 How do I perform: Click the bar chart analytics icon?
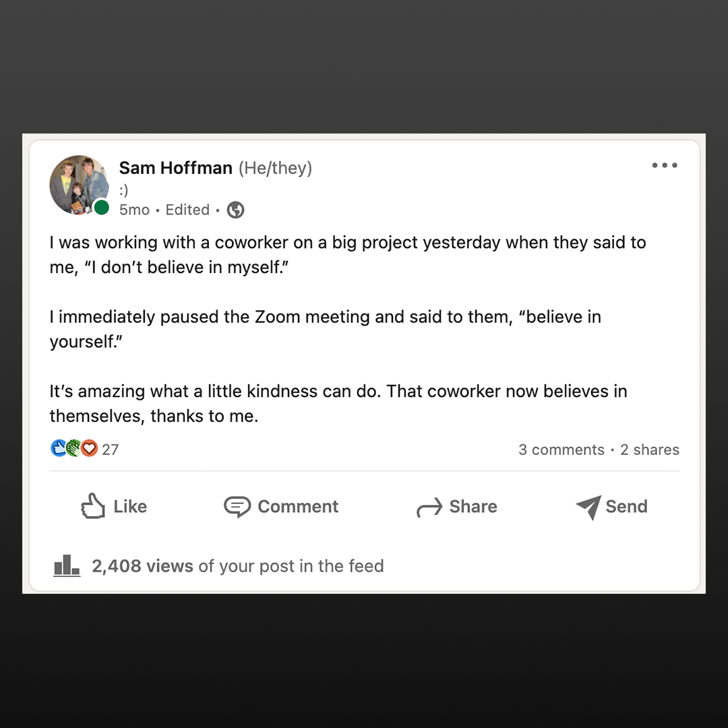click(x=67, y=565)
